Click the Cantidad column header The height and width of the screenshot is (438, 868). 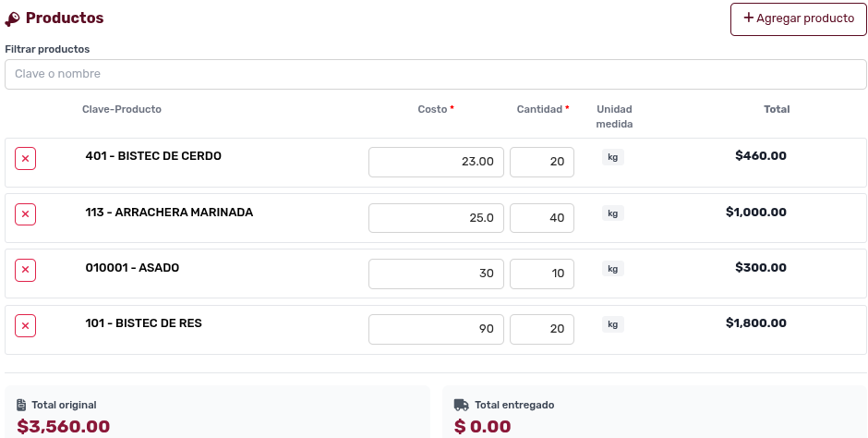[539, 109]
